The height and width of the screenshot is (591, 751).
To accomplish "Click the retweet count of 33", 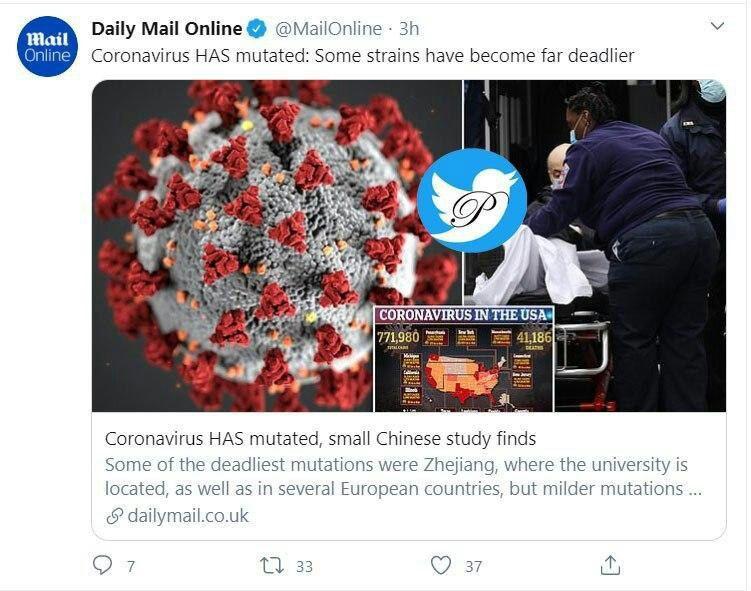I will [x=304, y=567].
